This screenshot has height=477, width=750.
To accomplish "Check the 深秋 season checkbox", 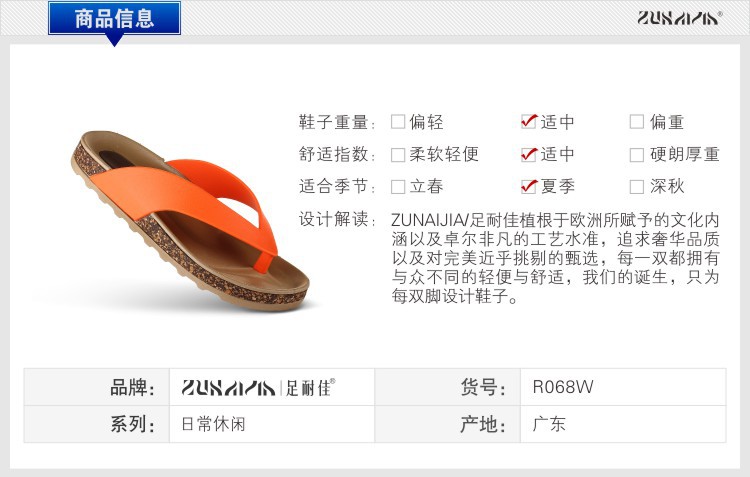I will (x=637, y=187).
